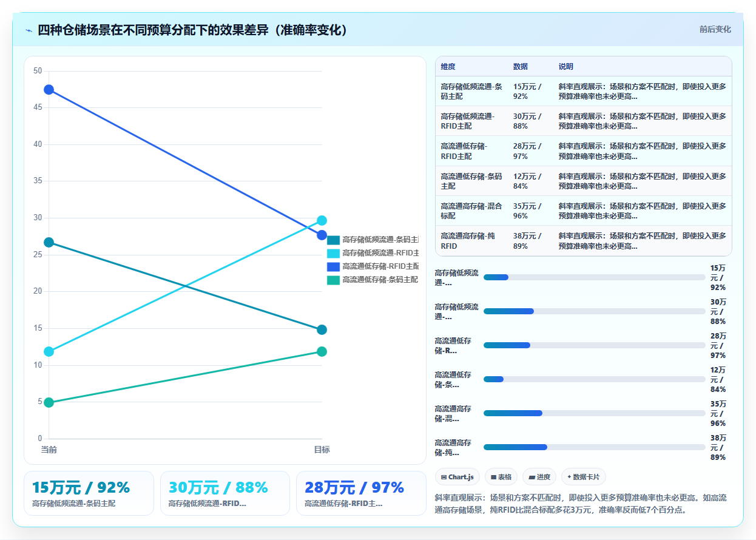
Task: Click the green line's 目标 point near 12
Action: pyautogui.click(x=322, y=351)
